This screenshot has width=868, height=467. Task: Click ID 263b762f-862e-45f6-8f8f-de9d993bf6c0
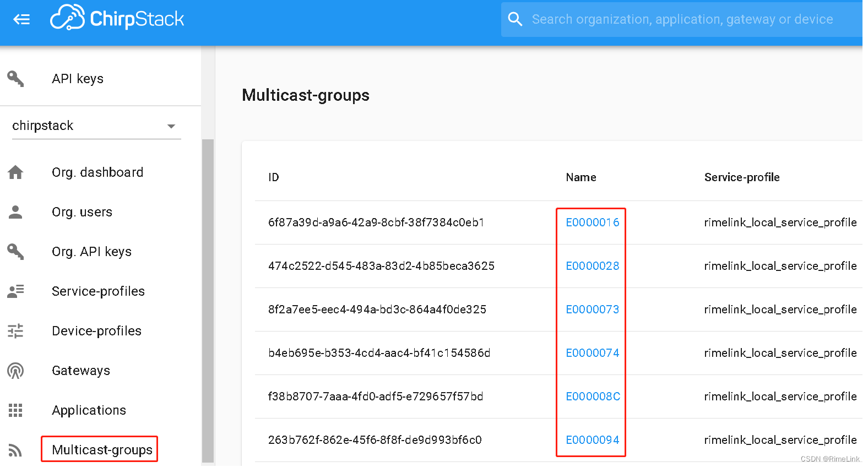click(x=375, y=440)
